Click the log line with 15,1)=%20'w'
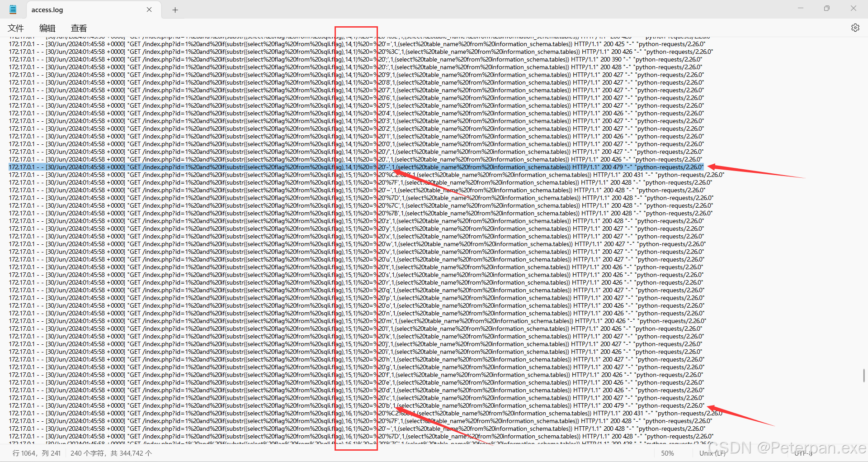Image resolution: width=868 pixels, height=462 pixels. coord(357,244)
